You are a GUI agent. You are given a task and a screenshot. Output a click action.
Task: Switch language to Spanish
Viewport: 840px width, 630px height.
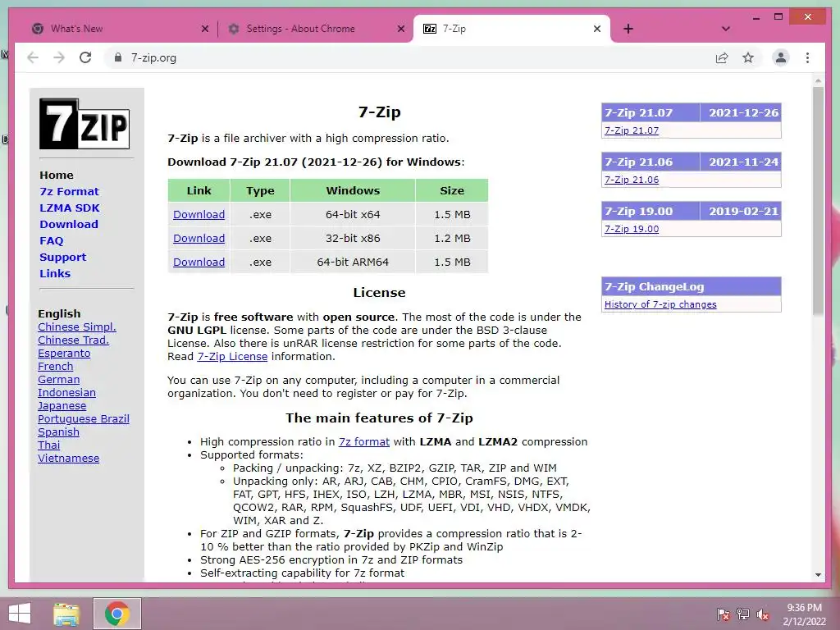pos(58,432)
